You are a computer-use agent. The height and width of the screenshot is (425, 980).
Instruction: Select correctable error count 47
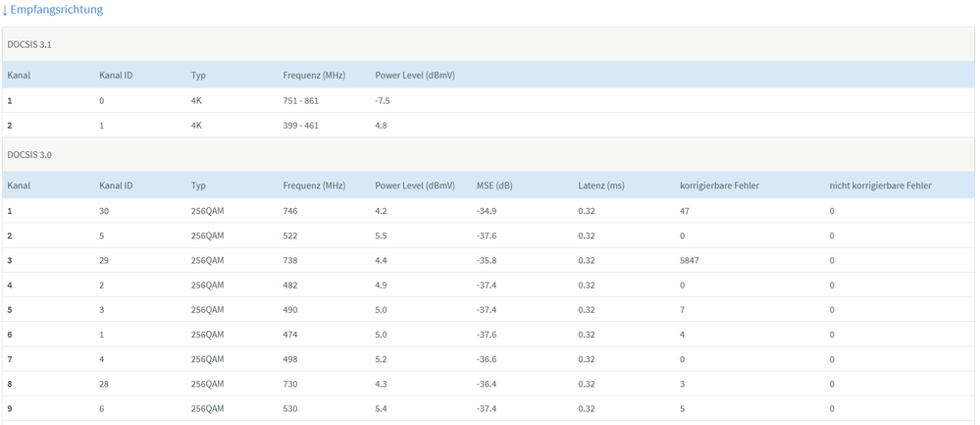(685, 211)
